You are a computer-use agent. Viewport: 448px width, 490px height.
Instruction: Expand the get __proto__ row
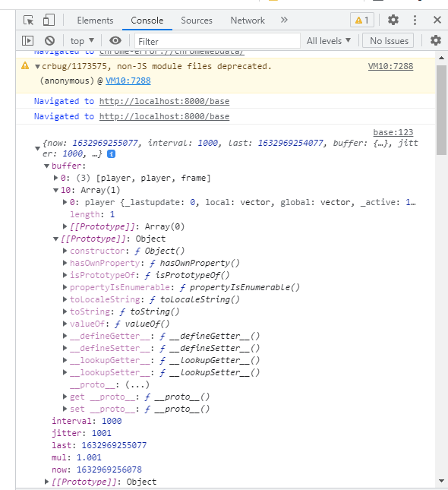tap(65, 397)
